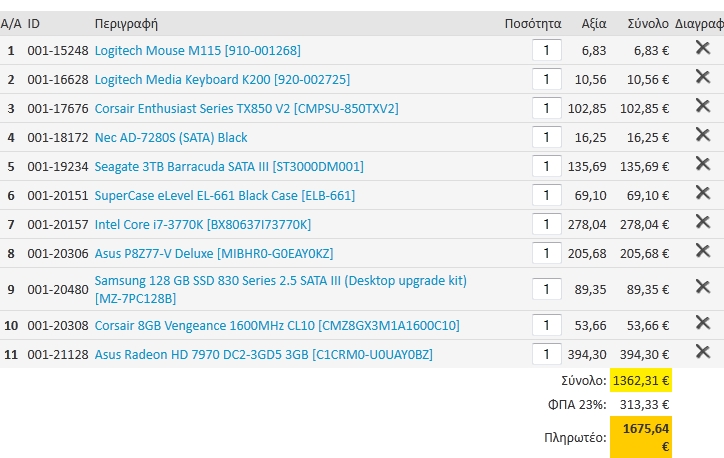Click the payable total 1675,64 €
This screenshot has width=724, height=458.
[641, 437]
